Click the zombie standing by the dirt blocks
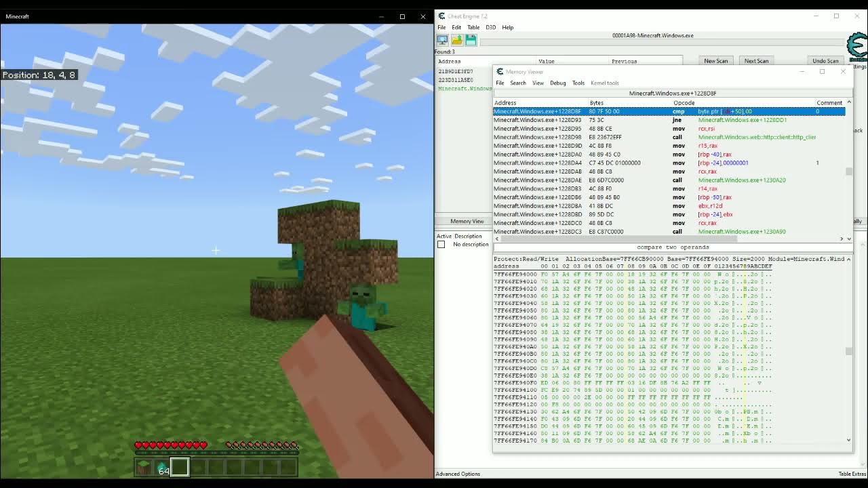868x488 pixels. point(363,308)
